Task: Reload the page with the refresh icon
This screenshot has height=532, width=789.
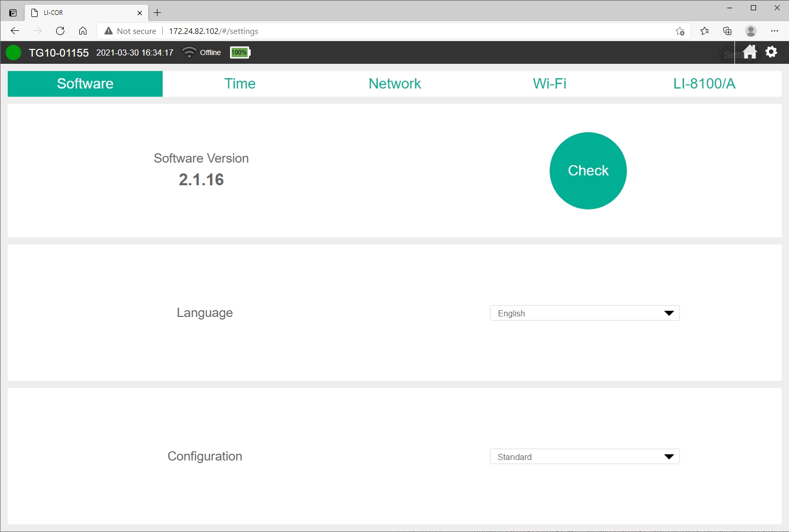Action: pyautogui.click(x=60, y=31)
